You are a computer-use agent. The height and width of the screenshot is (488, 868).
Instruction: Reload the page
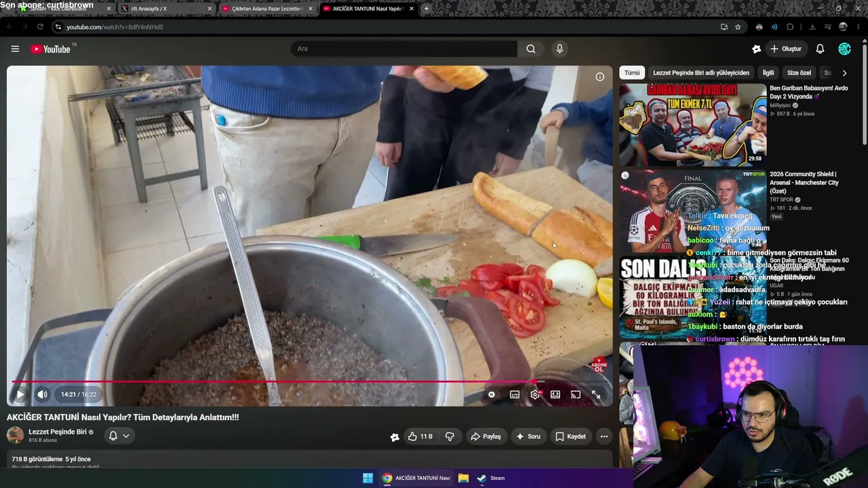click(x=40, y=27)
